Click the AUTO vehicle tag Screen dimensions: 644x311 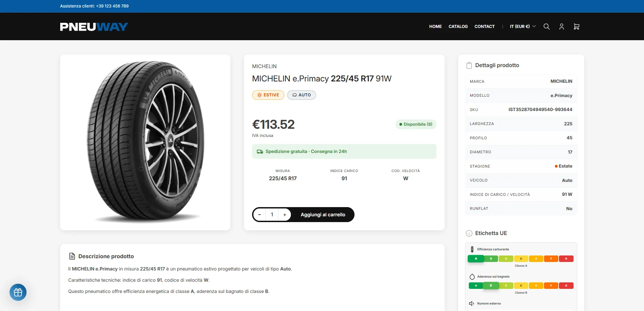301,95
